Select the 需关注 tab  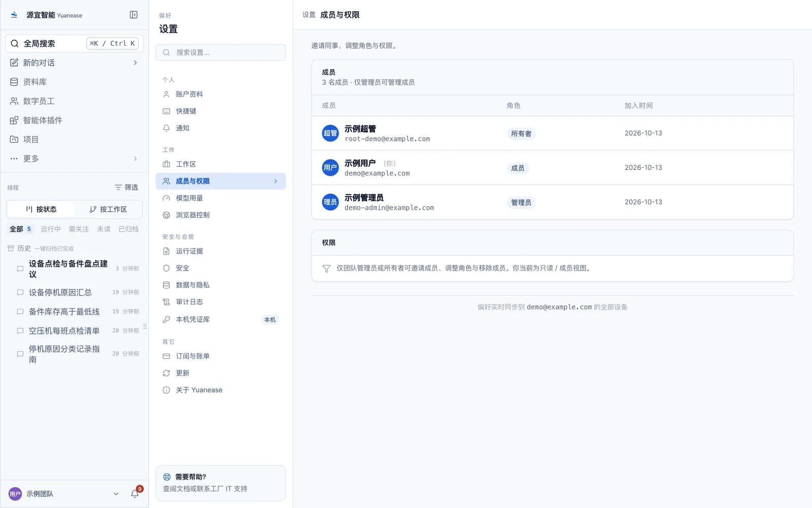[x=79, y=229]
